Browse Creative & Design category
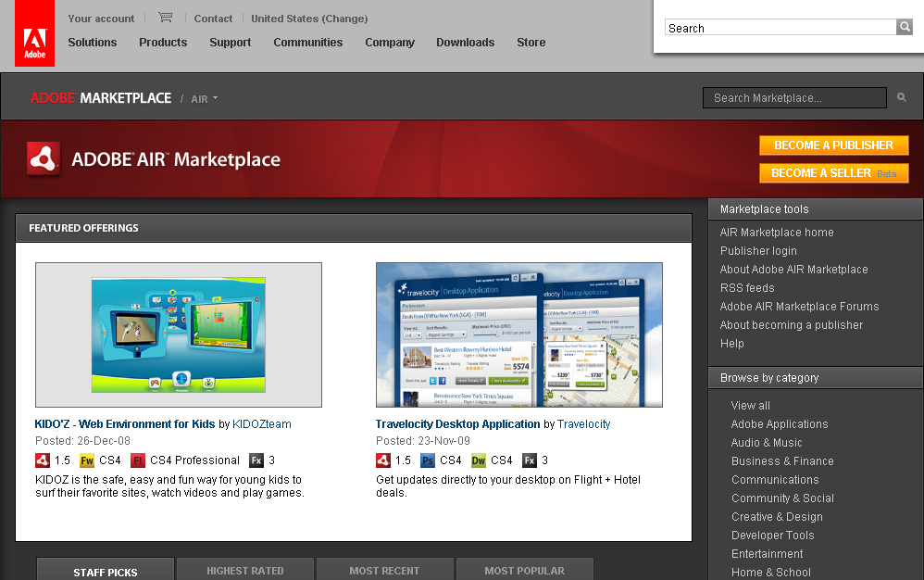 (x=777, y=517)
